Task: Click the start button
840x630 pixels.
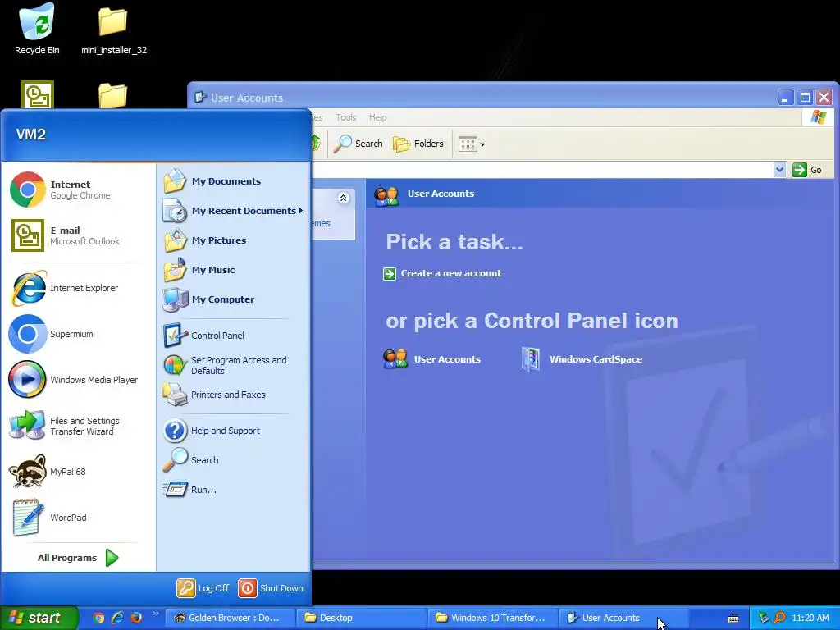Action: tap(39, 618)
